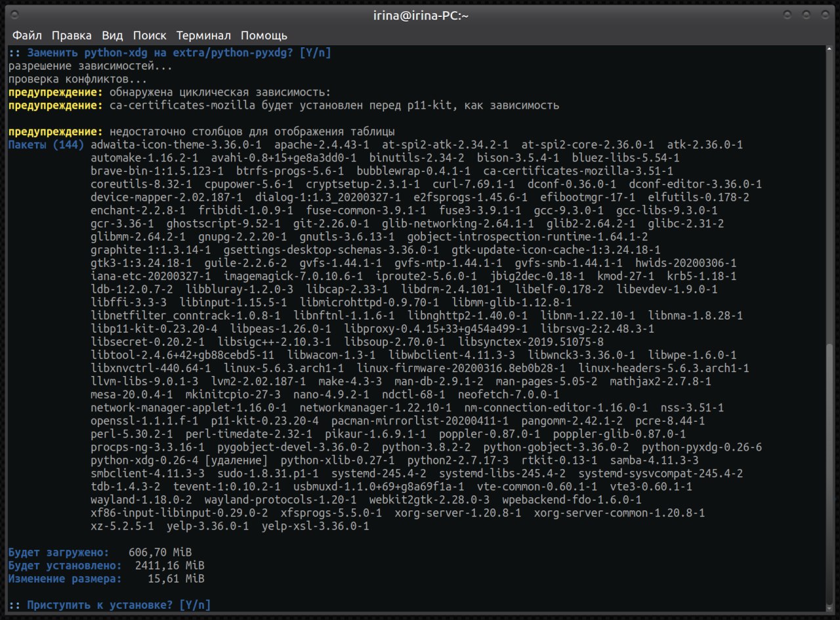Click the 'Заменить python-xdg' prompt line
Screen dimensions: 840x620
coord(169,52)
